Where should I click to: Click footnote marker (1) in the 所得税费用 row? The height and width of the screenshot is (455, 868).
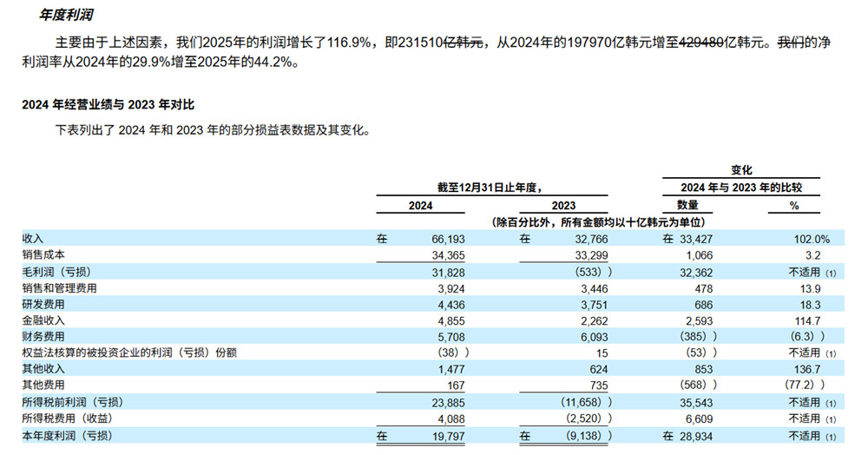[831, 419]
